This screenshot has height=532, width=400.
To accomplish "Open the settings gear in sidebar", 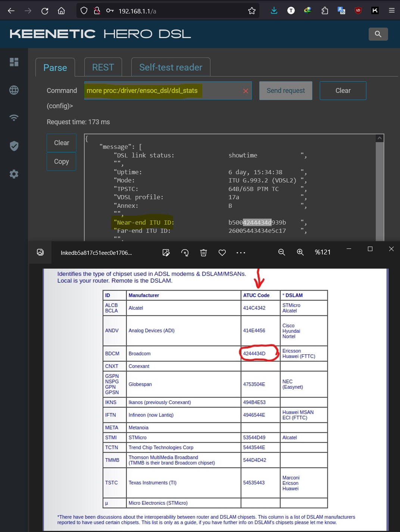I will [14, 174].
